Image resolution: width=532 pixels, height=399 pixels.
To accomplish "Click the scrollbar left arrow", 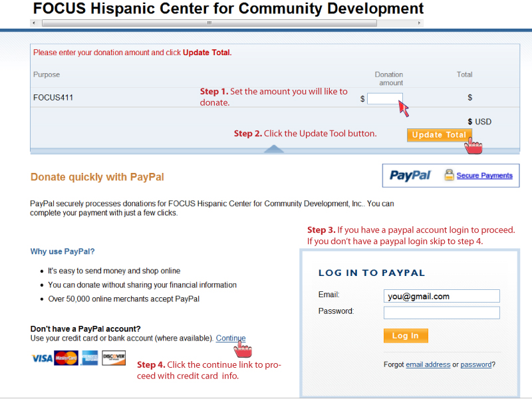I will tap(34, 23).
